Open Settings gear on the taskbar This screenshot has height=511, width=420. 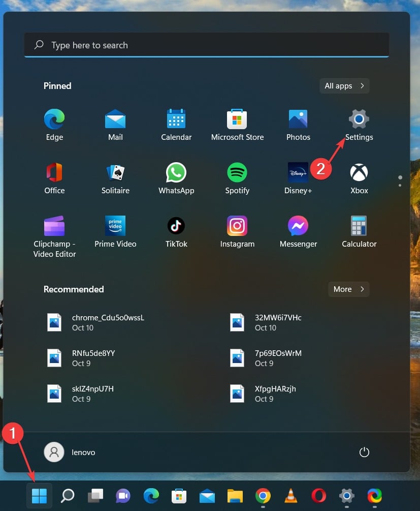pos(347,496)
